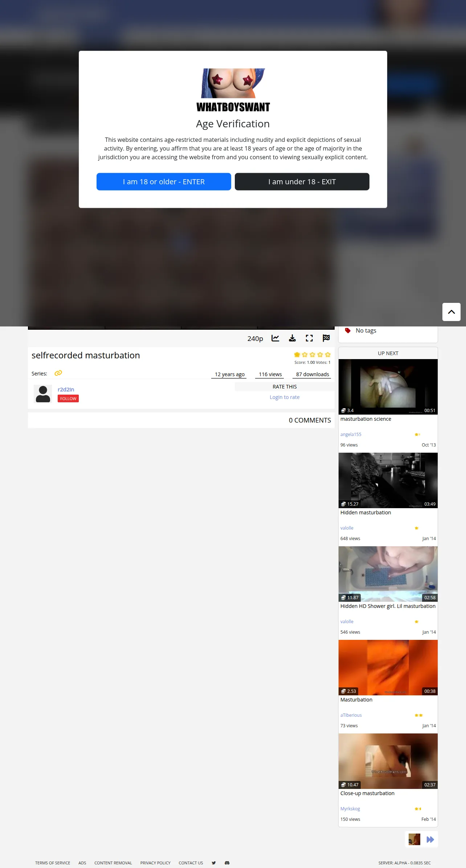Image resolution: width=466 pixels, height=868 pixels.
Task: Open the Terms of Service footer link
Action: click(53, 863)
